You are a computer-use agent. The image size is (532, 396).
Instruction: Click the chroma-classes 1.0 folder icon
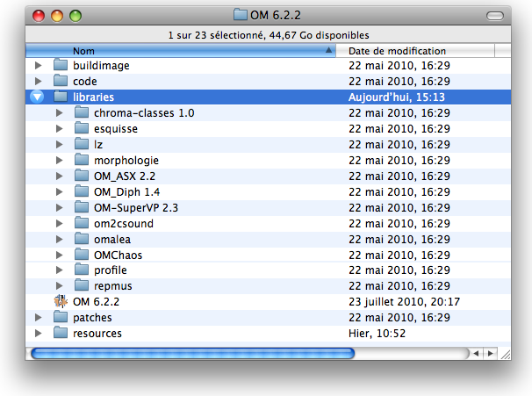pyautogui.click(x=82, y=112)
